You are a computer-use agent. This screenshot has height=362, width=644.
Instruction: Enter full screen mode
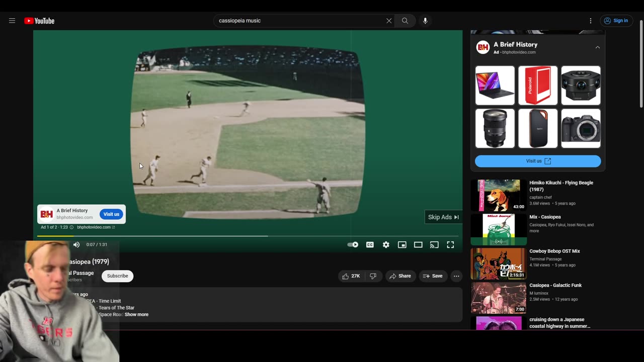[x=450, y=245]
